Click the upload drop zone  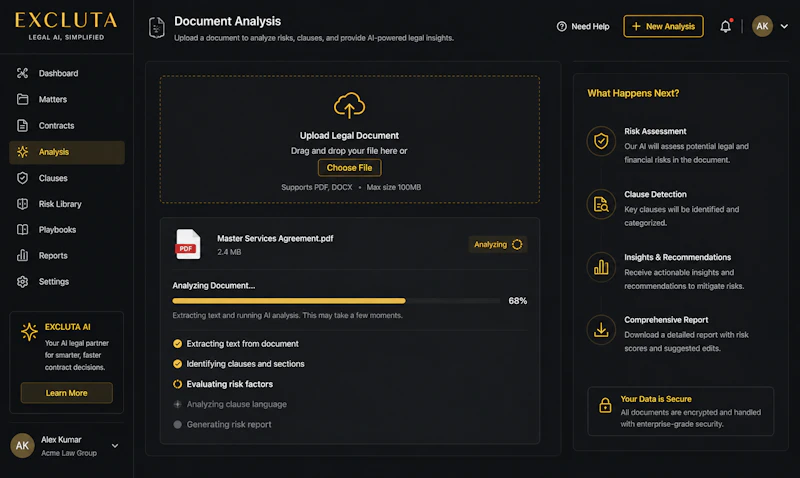349,139
